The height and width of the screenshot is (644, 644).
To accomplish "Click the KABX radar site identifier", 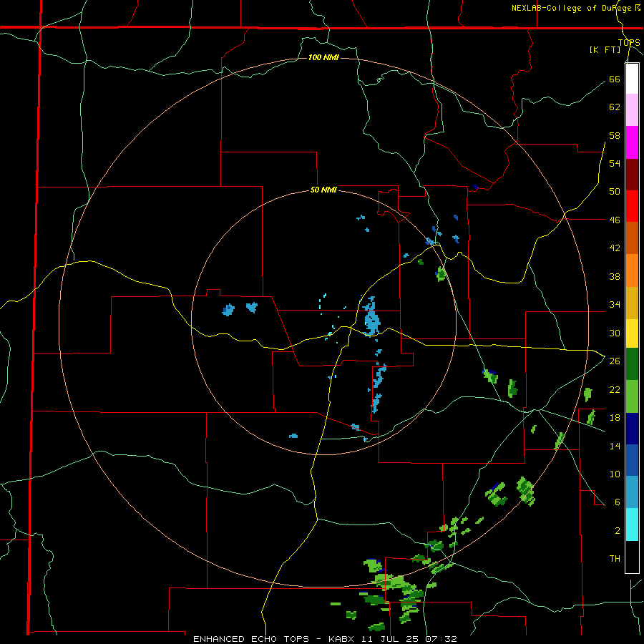I will click(343, 639).
